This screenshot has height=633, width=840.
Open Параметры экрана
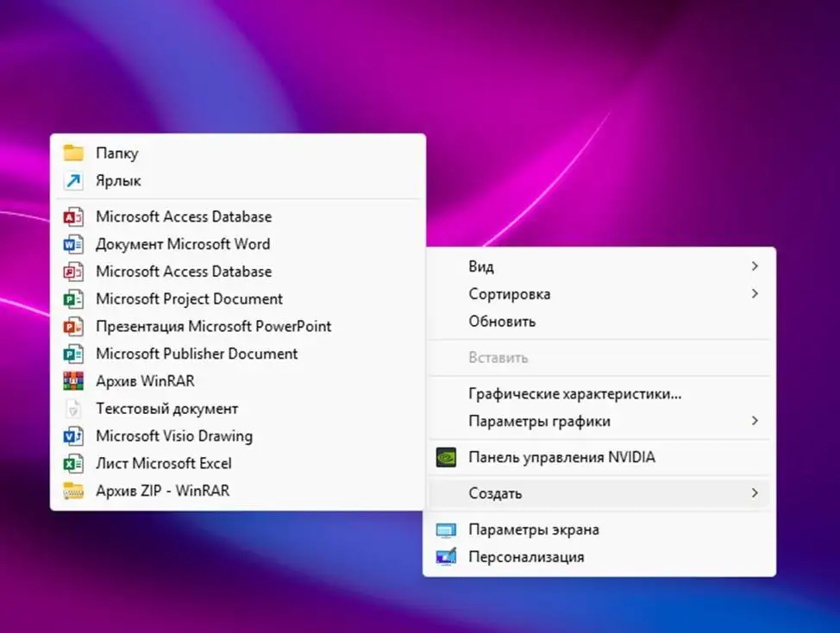click(x=533, y=530)
